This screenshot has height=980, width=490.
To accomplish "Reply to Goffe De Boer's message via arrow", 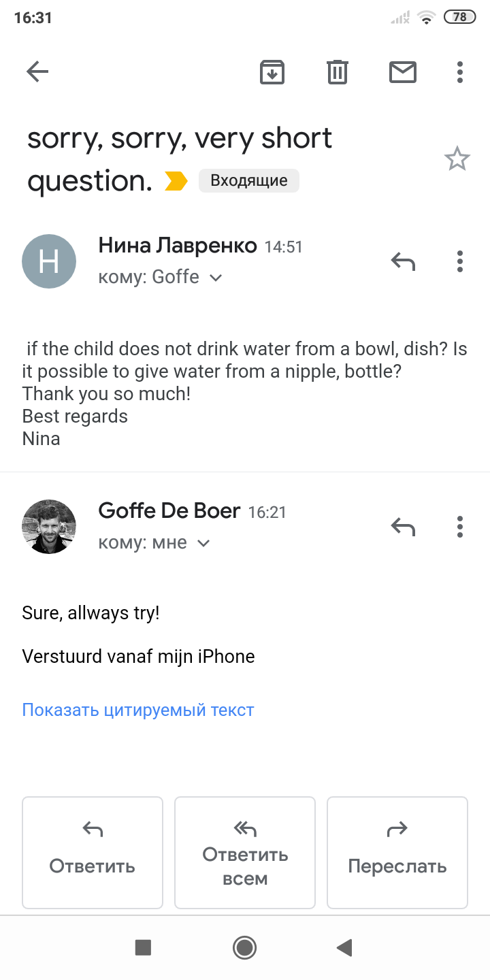I will tap(403, 526).
